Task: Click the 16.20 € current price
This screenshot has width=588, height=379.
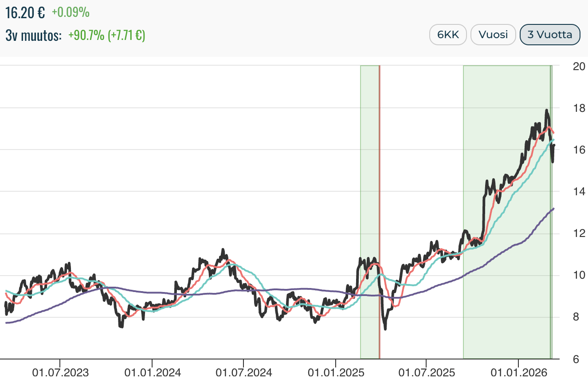Action: pyautogui.click(x=25, y=13)
